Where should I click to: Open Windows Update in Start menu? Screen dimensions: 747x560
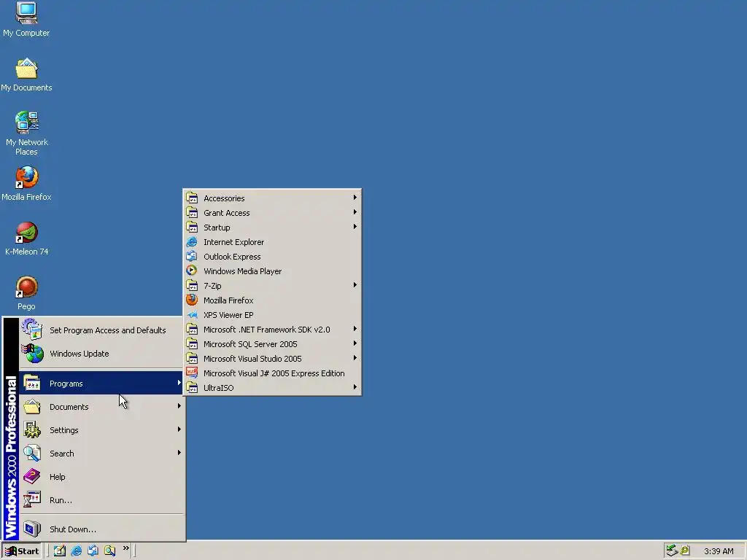pyautogui.click(x=101, y=354)
